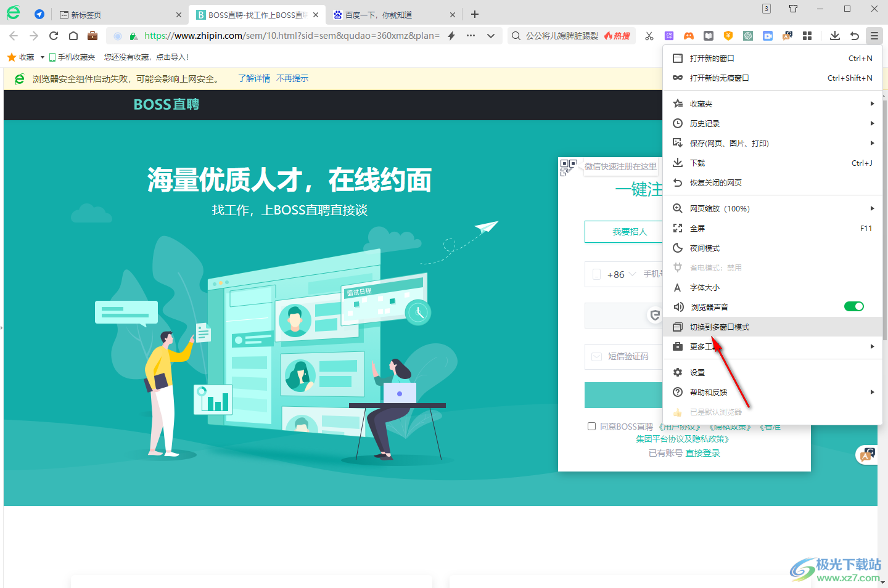Reload the current page

pos(54,36)
